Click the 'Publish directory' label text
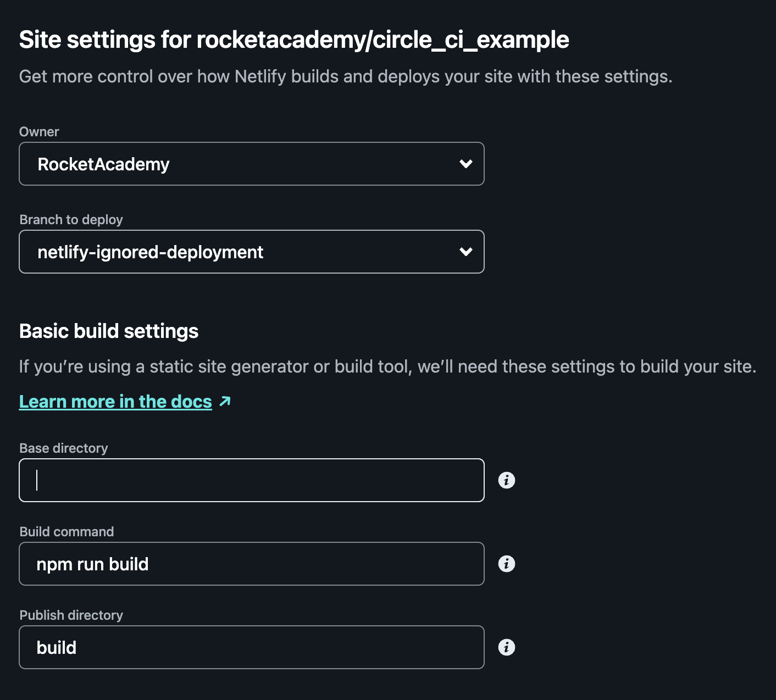Viewport: 776px width, 700px height. pyautogui.click(x=71, y=615)
